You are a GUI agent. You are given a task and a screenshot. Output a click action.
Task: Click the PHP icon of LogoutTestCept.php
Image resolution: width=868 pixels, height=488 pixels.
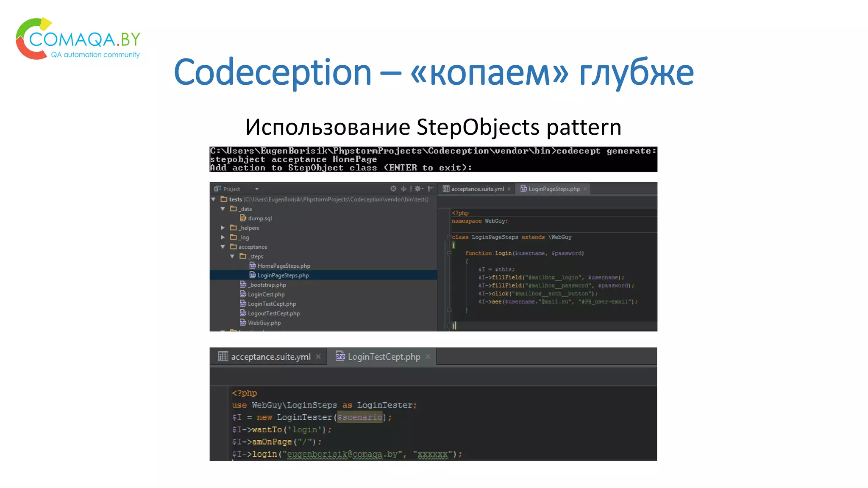pos(243,313)
